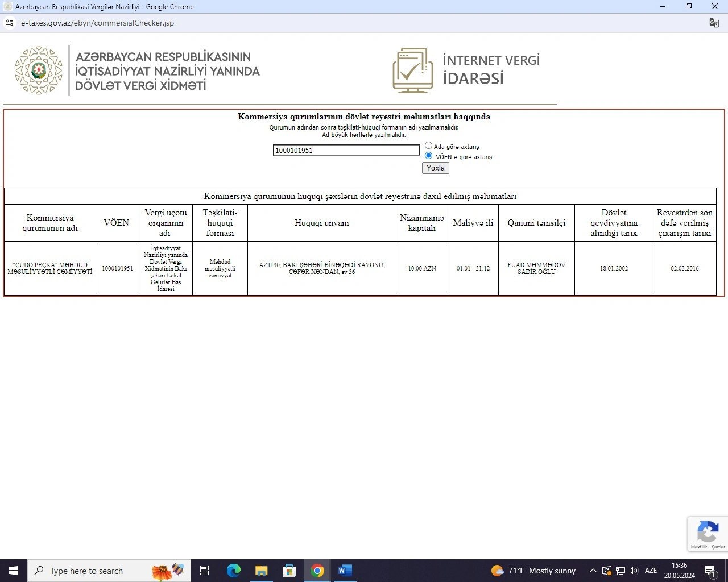Open the reCAPTCHA badge
Screen dimensions: 728x582
click(708, 534)
